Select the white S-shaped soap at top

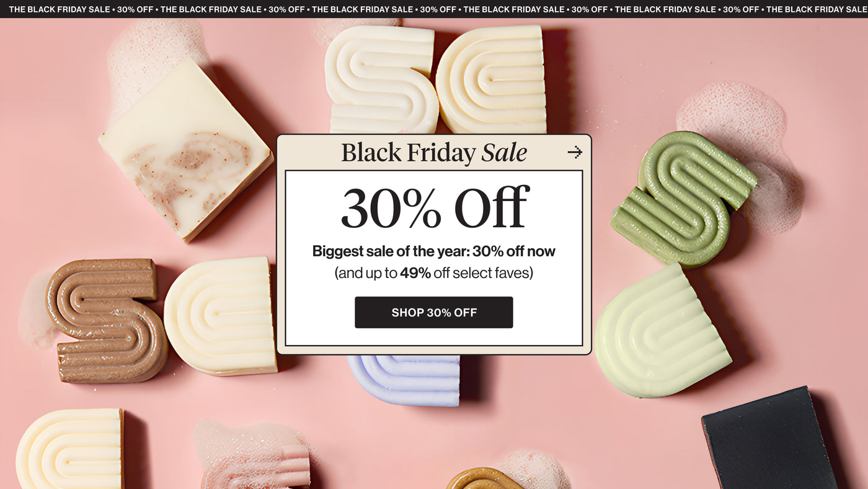380,78
